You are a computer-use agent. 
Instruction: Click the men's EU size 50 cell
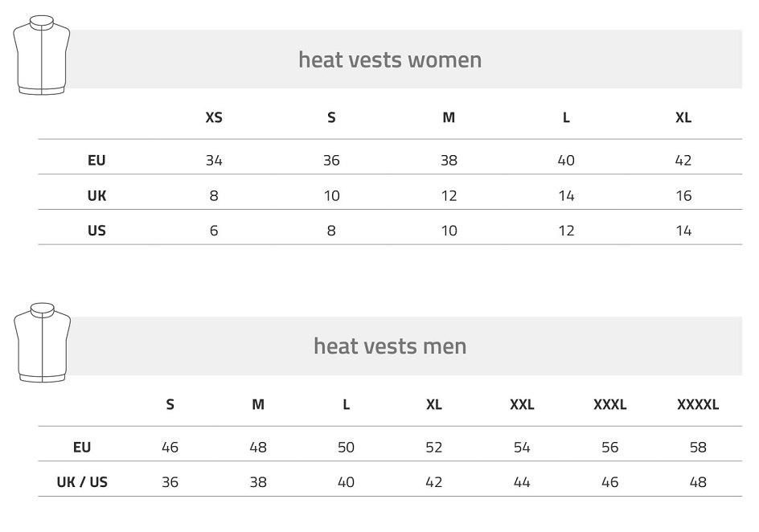click(x=346, y=448)
